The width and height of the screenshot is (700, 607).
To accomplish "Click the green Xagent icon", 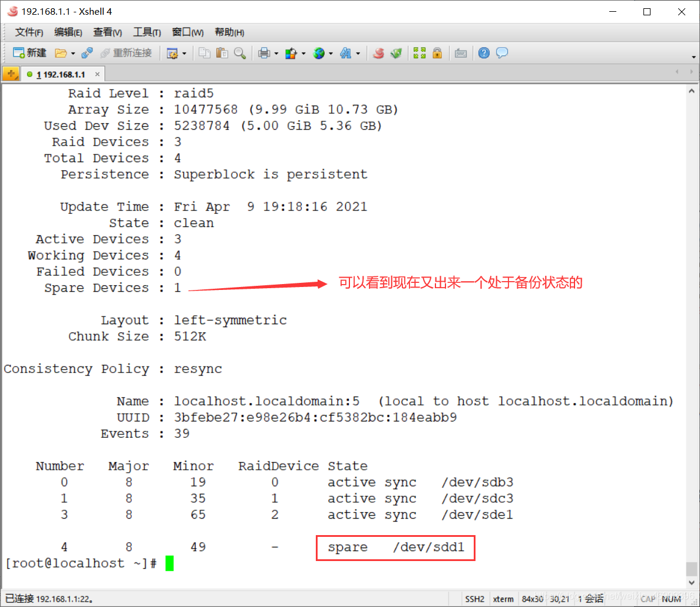I will coord(397,53).
